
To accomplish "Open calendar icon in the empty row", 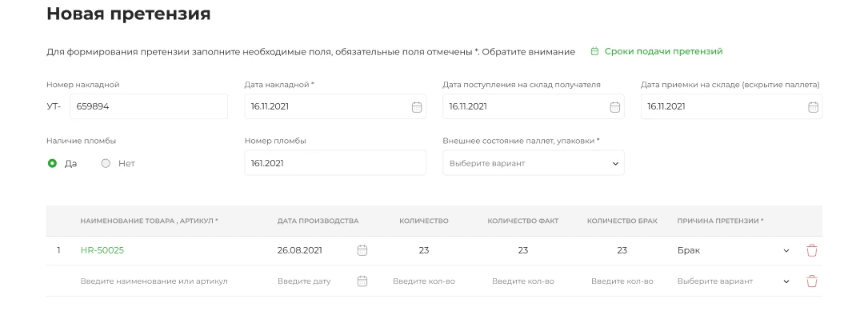I will pyautogui.click(x=362, y=281).
